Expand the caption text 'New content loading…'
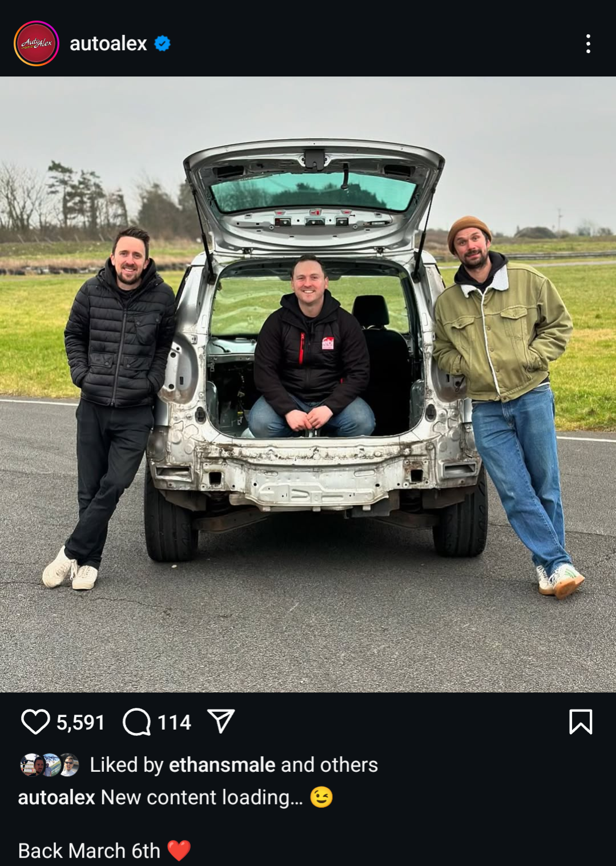This screenshot has height=866, width=616. tap(202, 797)
